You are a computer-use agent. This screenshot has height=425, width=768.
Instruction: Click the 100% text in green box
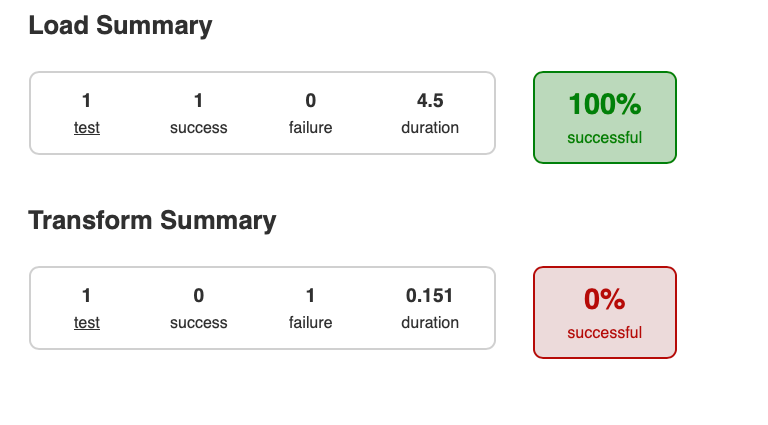pos(604,104)
